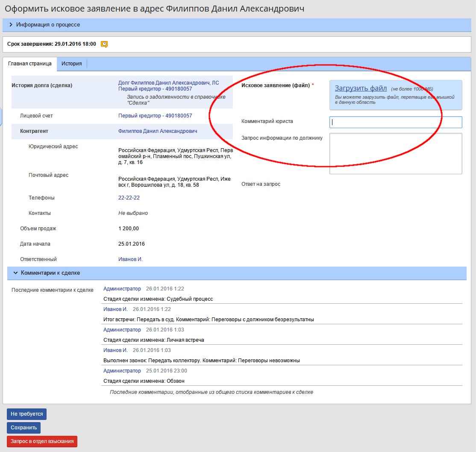Click the red Запрос в отдел взыскания button

tap(42, 441)
